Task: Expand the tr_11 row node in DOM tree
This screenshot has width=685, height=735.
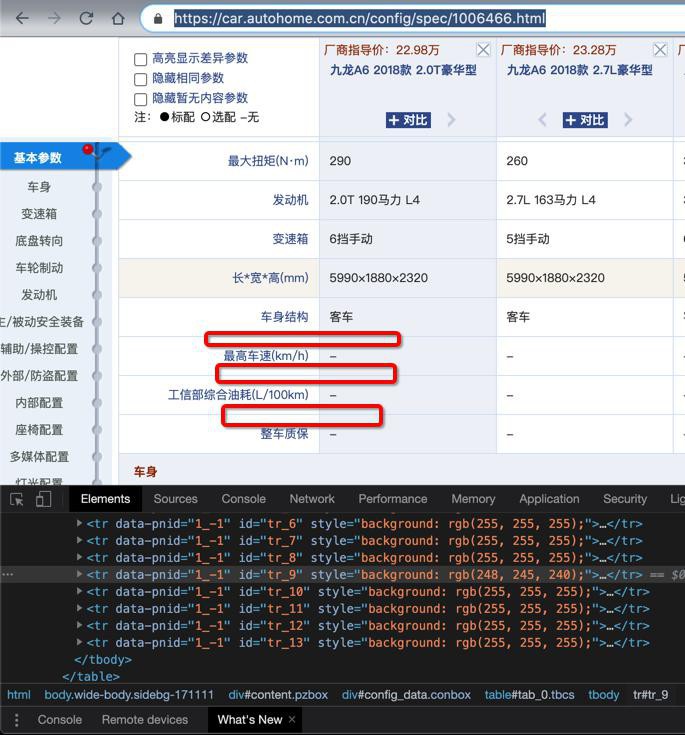Action: [79, 608]
